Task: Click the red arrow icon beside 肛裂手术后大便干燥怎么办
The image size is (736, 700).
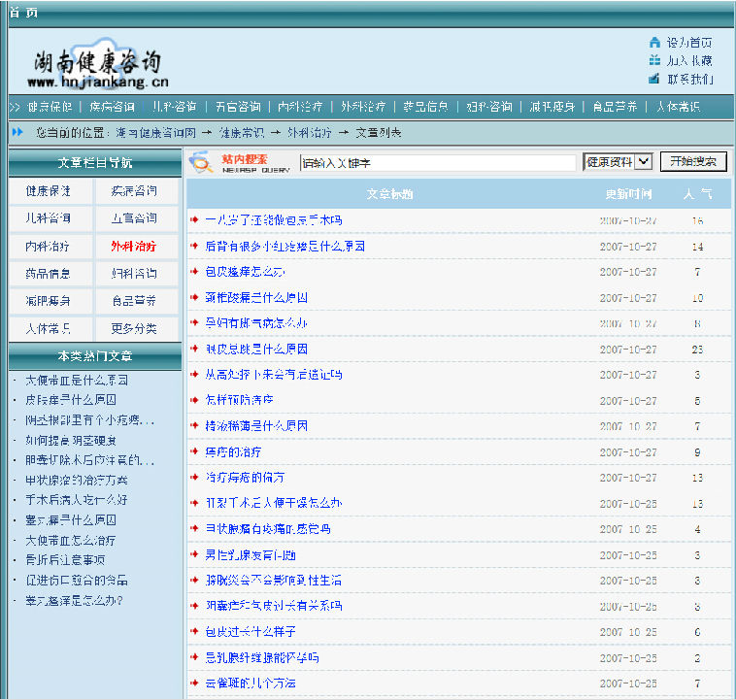Action: coord(194,503)
